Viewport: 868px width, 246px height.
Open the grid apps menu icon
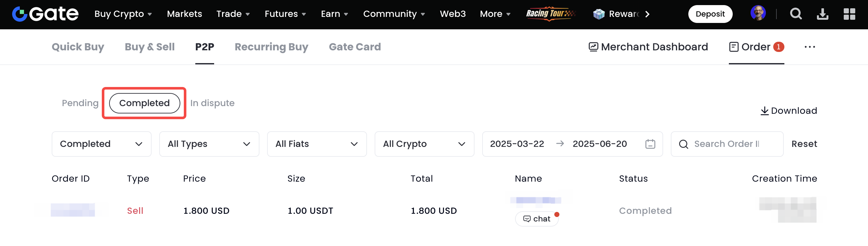849,14
